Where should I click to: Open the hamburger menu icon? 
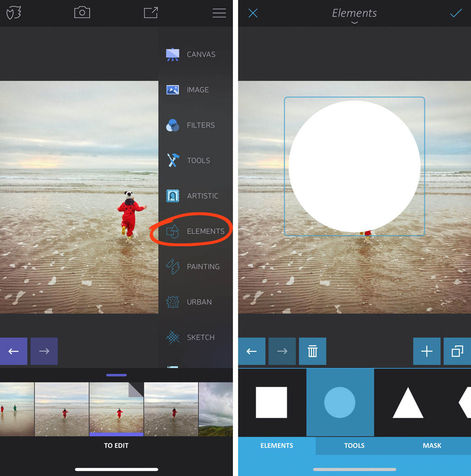click(219, 13)
